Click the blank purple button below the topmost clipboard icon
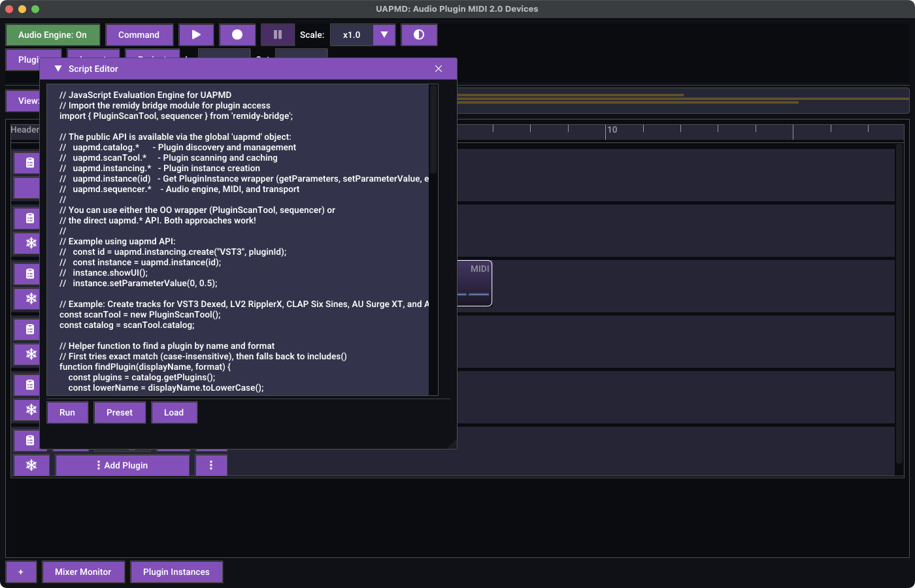This screenshot has width=915, height=588. coord(27,188)
